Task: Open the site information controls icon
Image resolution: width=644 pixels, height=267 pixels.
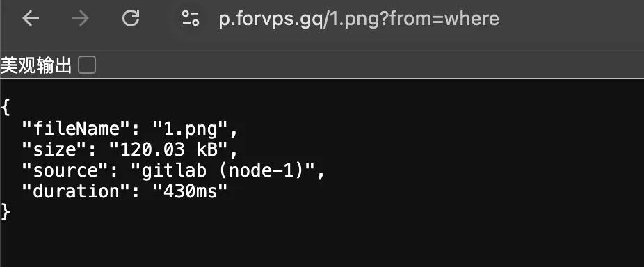Action: pos(191,19)
